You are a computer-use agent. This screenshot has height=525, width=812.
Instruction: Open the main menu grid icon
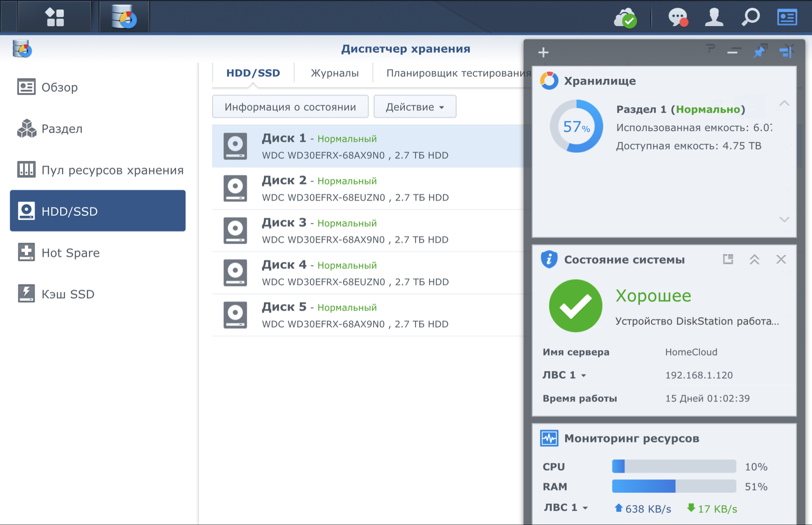[55, 17]
